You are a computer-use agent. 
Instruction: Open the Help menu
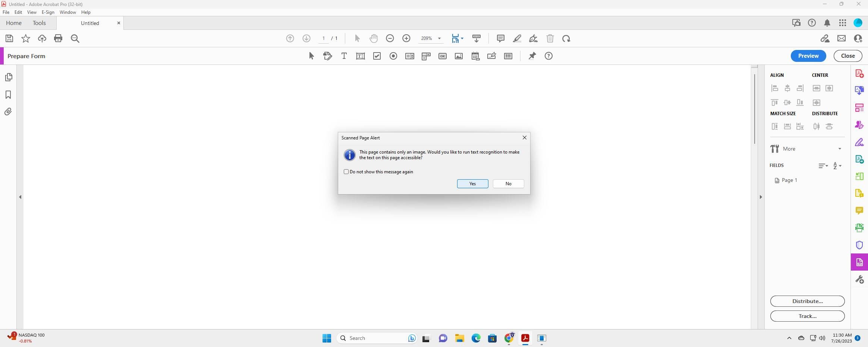pos(86,12)
